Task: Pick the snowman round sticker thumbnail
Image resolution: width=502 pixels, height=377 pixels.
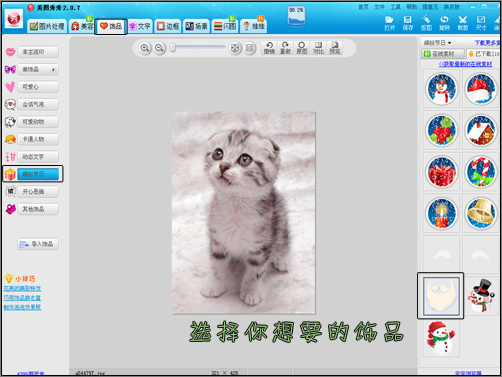Action: pos(441,89)
